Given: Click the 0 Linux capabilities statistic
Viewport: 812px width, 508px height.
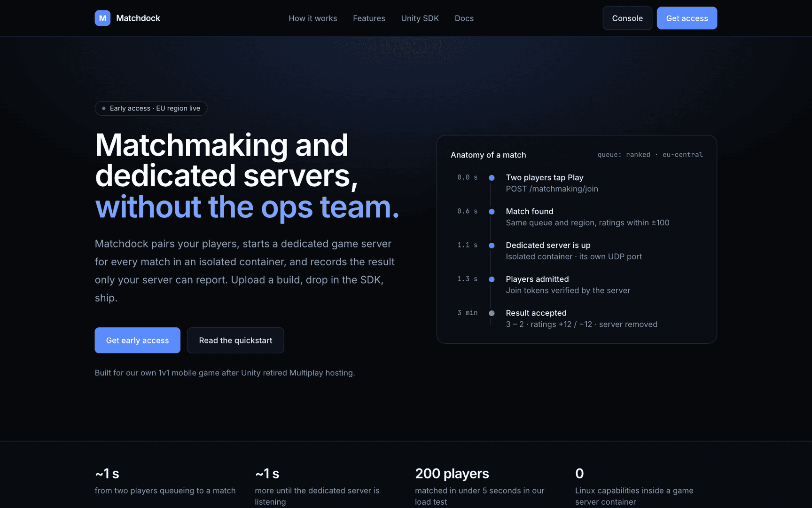Looking at the screenshot, I should (x=579, y=473).
